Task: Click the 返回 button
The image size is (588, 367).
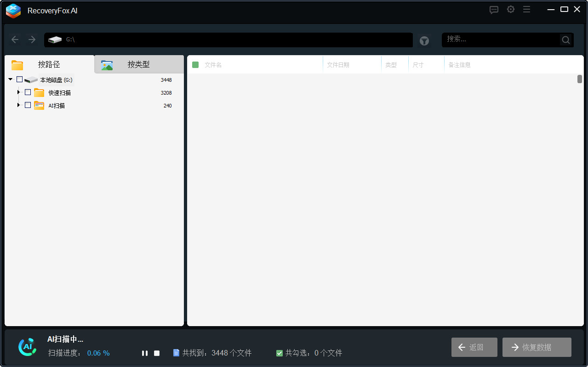Action: [x=474, y=347]
